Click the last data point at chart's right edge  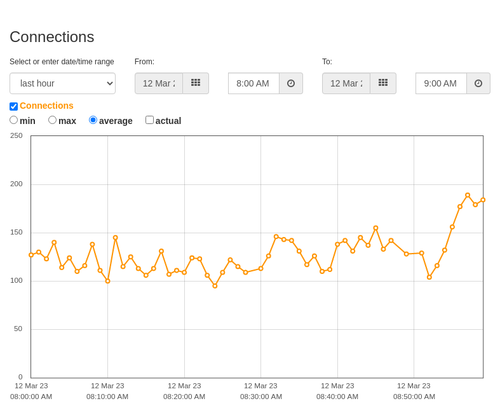483,200
